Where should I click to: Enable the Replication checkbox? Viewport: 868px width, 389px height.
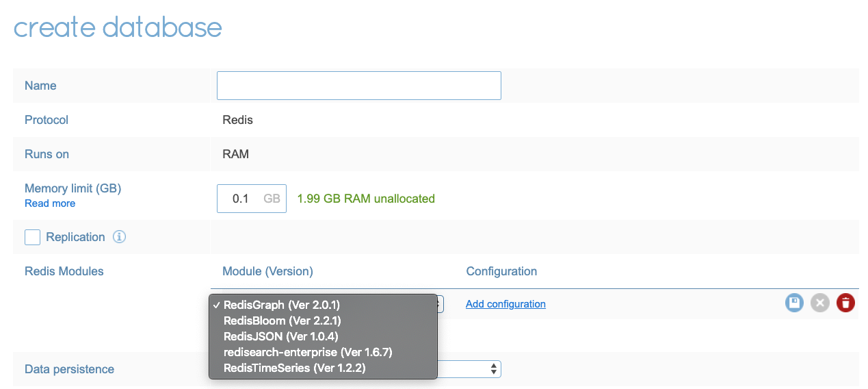[x=32, y=237]
